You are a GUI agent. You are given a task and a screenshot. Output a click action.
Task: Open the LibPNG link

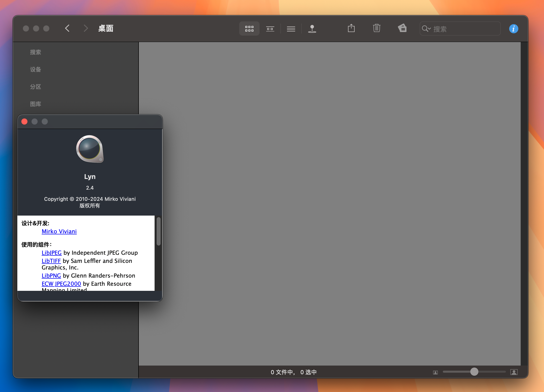(x=51, y=276)
